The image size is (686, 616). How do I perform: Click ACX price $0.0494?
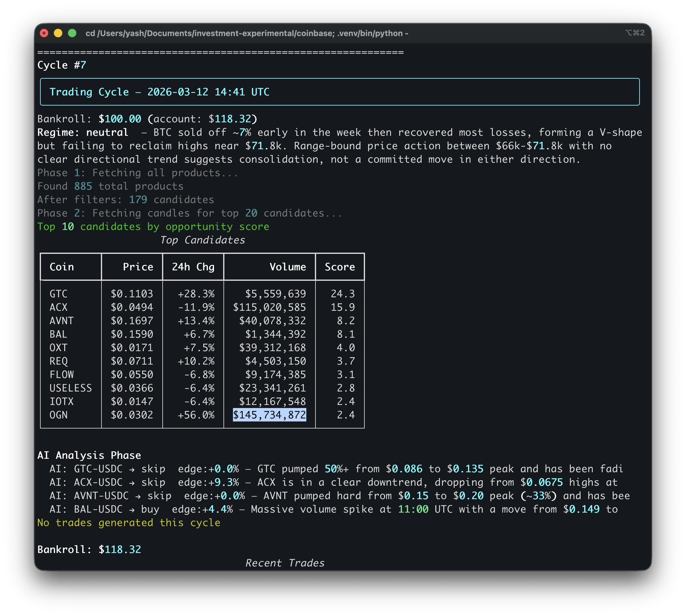132,307
